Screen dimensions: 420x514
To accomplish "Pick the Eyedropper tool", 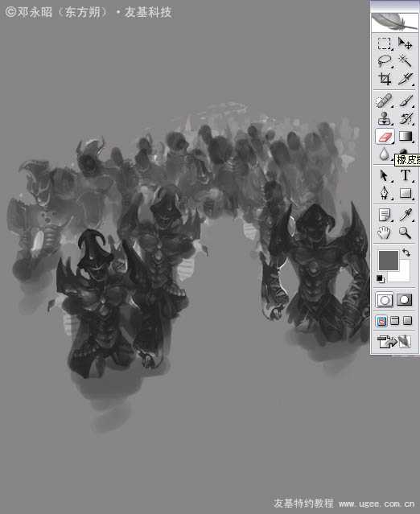I will pyautogui.click(x=406, y=215).
